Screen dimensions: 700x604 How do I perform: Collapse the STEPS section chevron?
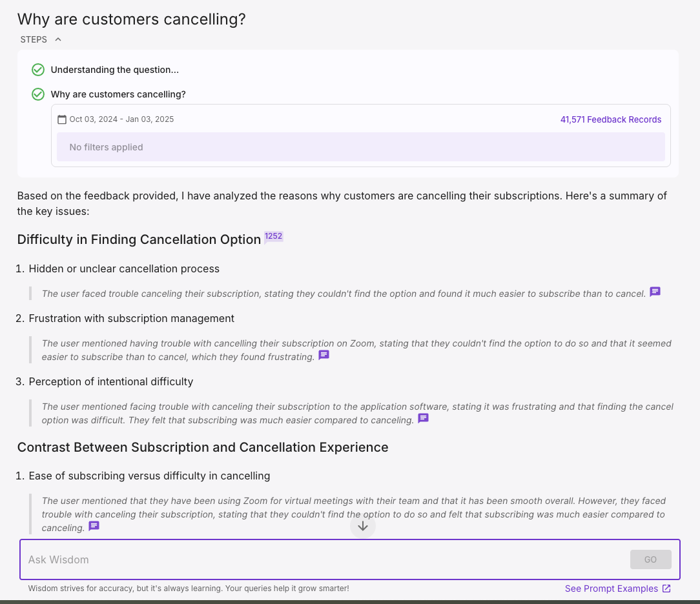click(58, 40)
